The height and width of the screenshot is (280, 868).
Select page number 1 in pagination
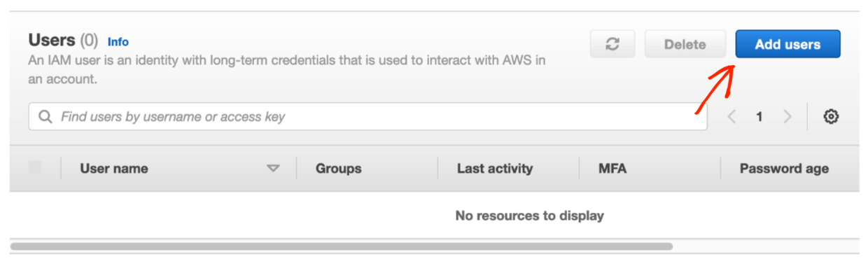point(759,117)
